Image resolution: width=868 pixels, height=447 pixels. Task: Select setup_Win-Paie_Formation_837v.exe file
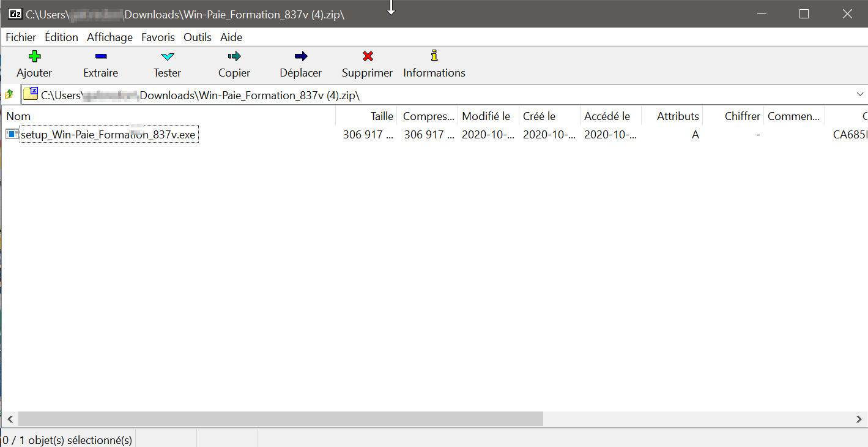point(108,135)
